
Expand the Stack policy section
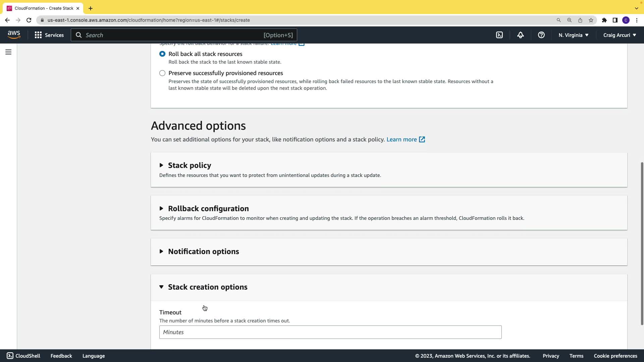[x=189, y=165]
